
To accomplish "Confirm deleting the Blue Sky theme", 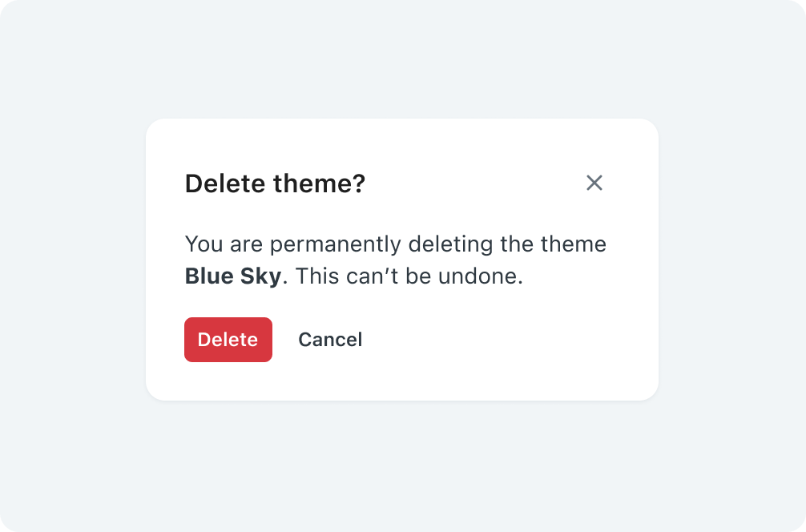I will pos(228,340).
